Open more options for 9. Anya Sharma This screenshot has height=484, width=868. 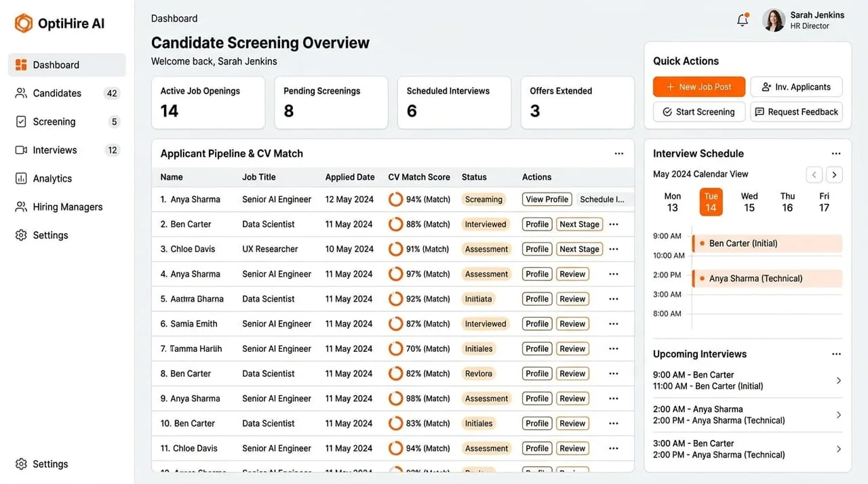click(x=614, y=399)
